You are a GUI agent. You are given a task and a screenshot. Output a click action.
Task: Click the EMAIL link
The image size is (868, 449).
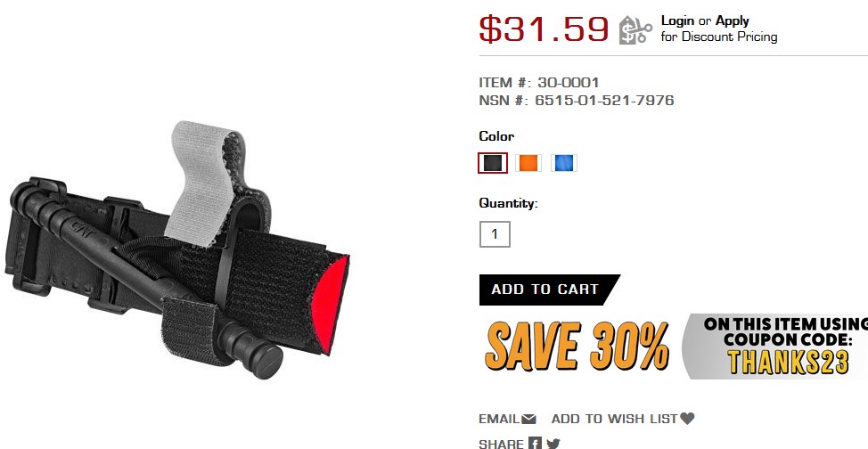pos(499,419)
